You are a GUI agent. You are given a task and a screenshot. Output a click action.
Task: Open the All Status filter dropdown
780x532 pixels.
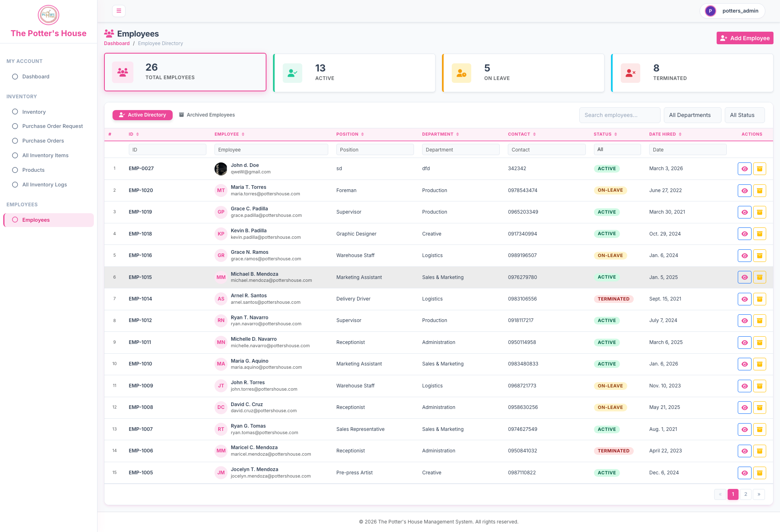744,115
